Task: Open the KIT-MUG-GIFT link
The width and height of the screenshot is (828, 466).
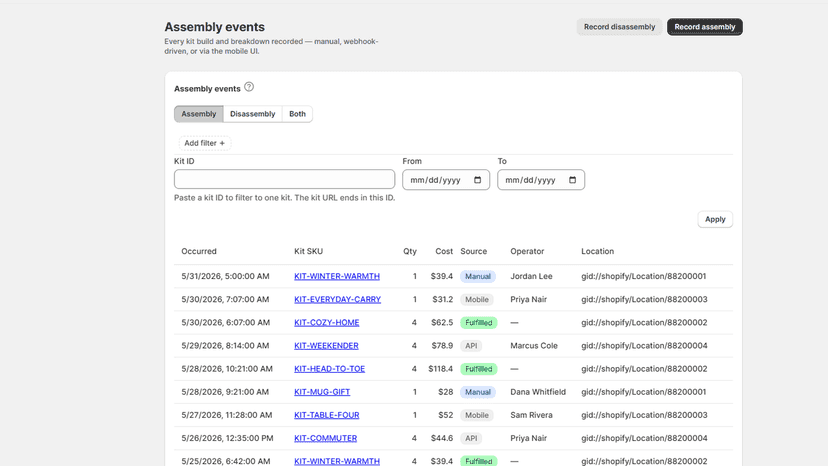Action: [322, 392]
